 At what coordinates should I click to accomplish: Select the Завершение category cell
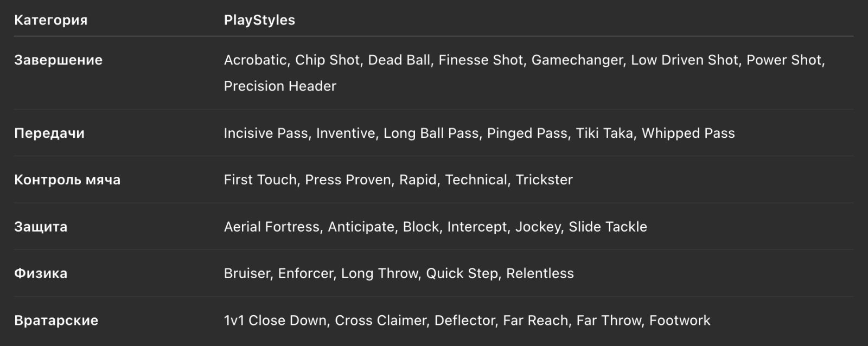click(x=58, y=60)
